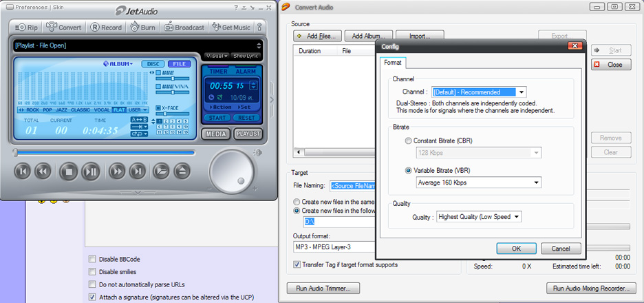
Task: Open the repeat mode dropdown
Action: point(139,134)
